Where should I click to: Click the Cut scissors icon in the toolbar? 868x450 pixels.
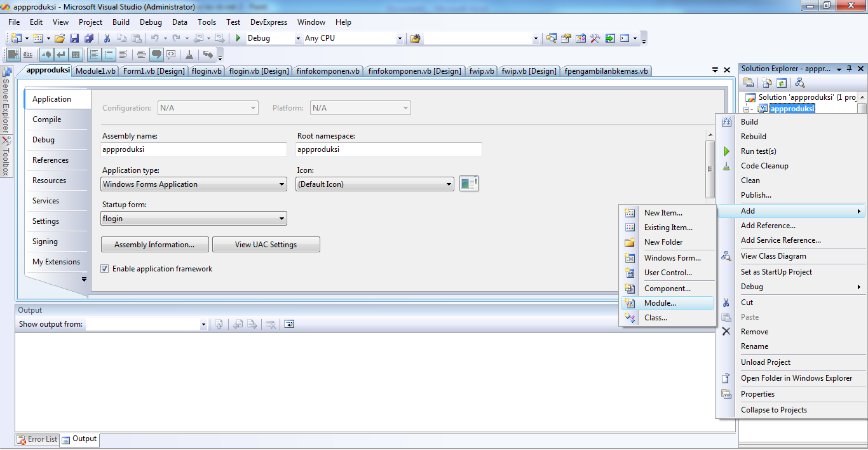tap(107, 38)
